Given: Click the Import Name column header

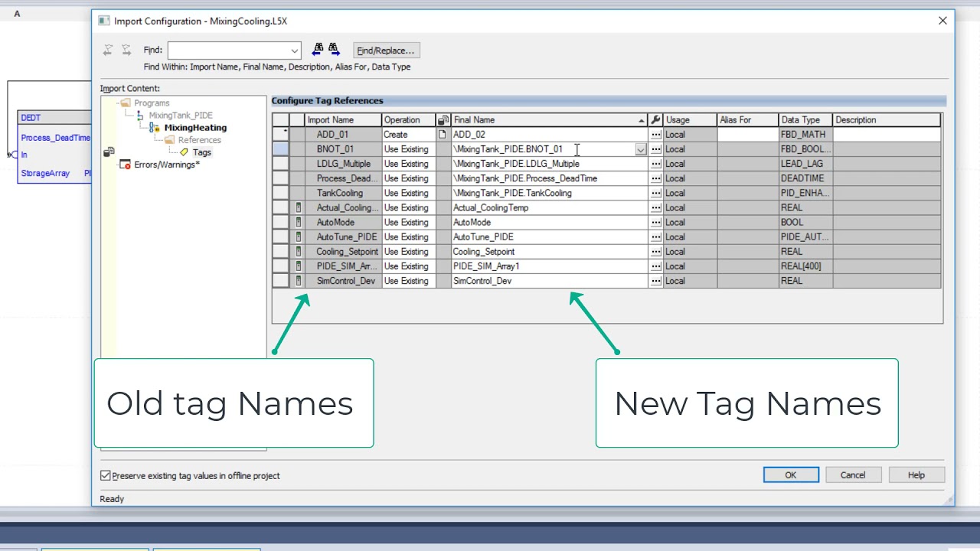Looking at the screenshot, I should [x=343, y=120].
